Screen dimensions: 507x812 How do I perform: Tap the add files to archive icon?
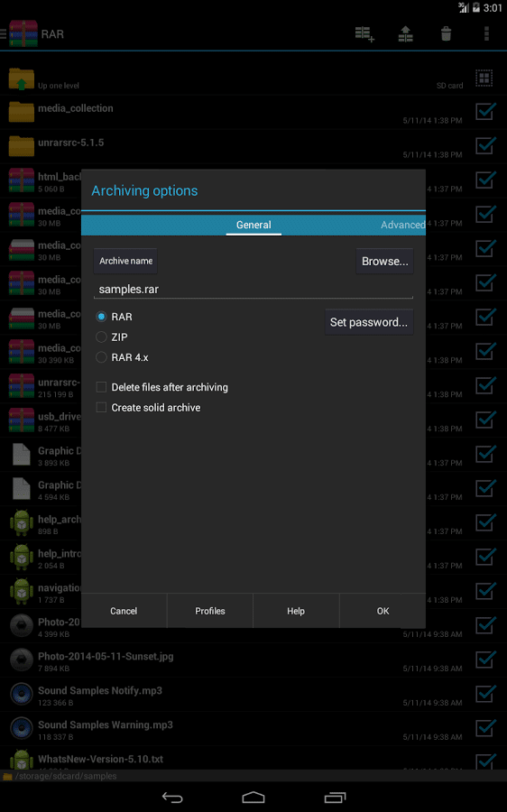click(364, 34)
